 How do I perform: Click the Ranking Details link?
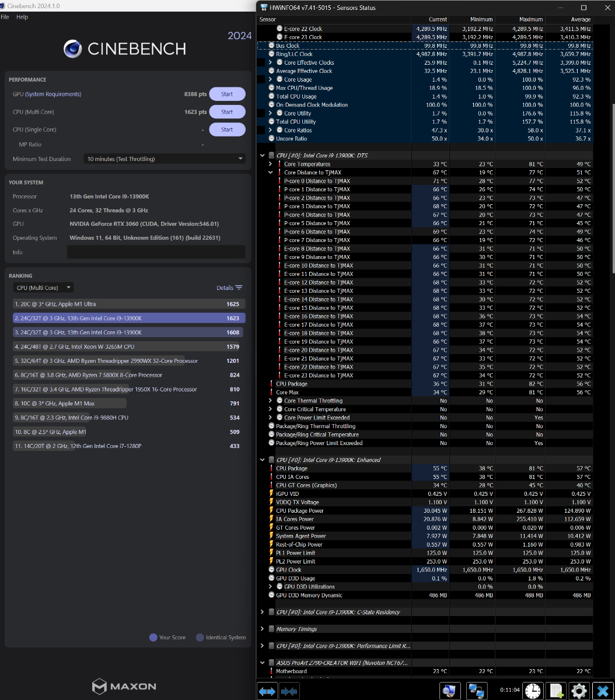coord(225,288)
